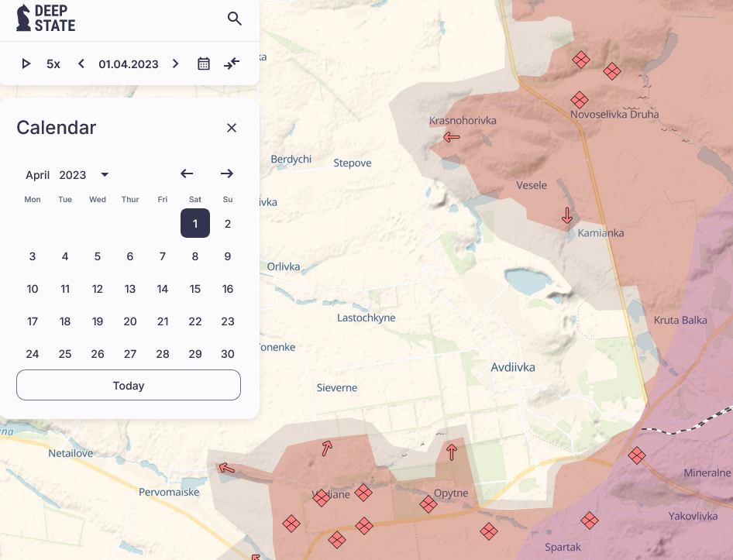Toggle the calendar icon in toolbar

(204, 64)
